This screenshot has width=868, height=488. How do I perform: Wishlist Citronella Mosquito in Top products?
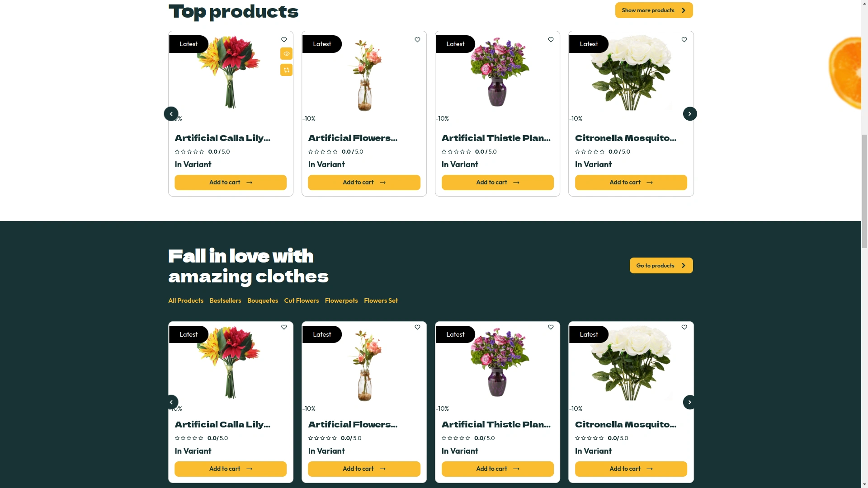tap(684, 40)
